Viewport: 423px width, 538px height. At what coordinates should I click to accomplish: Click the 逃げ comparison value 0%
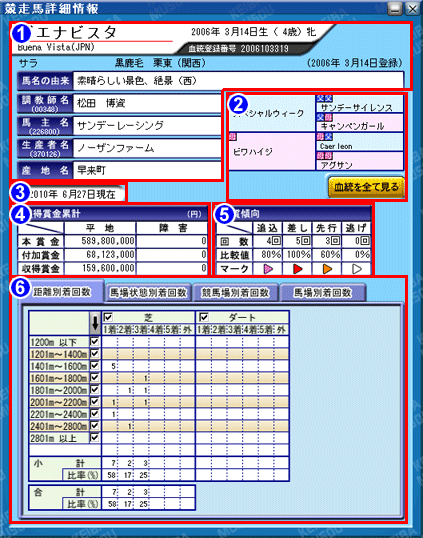pyautogui.click(x=362, y=255)
